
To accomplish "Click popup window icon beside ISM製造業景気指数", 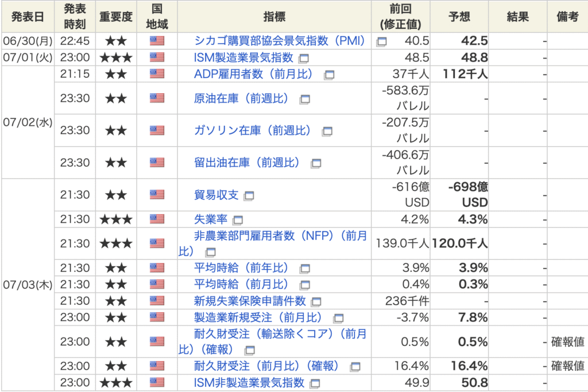I will pyautogui.click(x=304, y=59).
